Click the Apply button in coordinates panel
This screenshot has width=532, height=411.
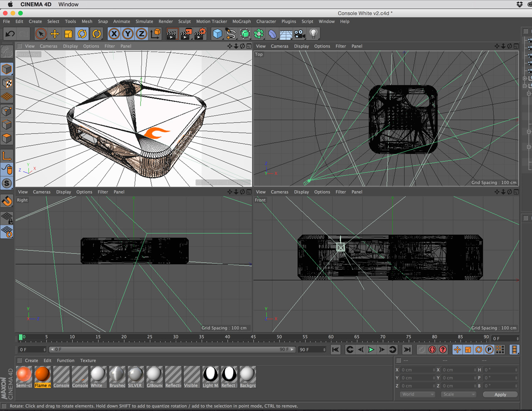pyautogui.click(x=500, y=394)
